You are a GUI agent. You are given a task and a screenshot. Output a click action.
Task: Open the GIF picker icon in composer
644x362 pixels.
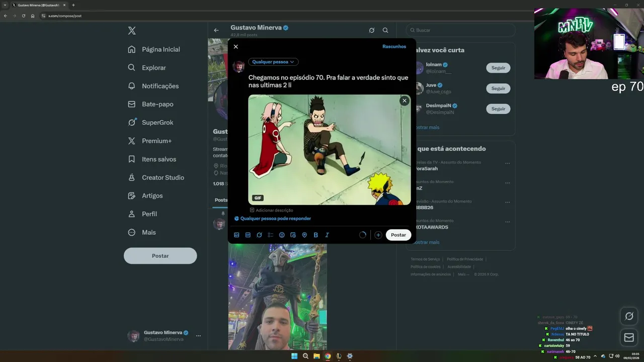(x=248, y=235)
